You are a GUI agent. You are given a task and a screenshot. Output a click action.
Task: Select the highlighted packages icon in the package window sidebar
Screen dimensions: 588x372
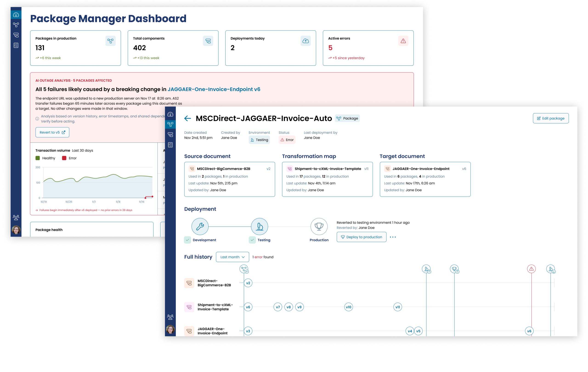pyautogui.click(x=170, y=125)
